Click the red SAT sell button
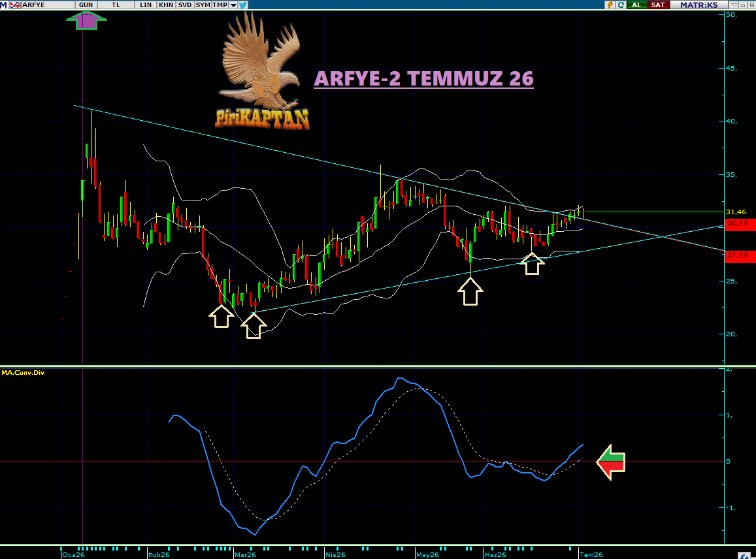756x559 pixels. click(658, 5)
